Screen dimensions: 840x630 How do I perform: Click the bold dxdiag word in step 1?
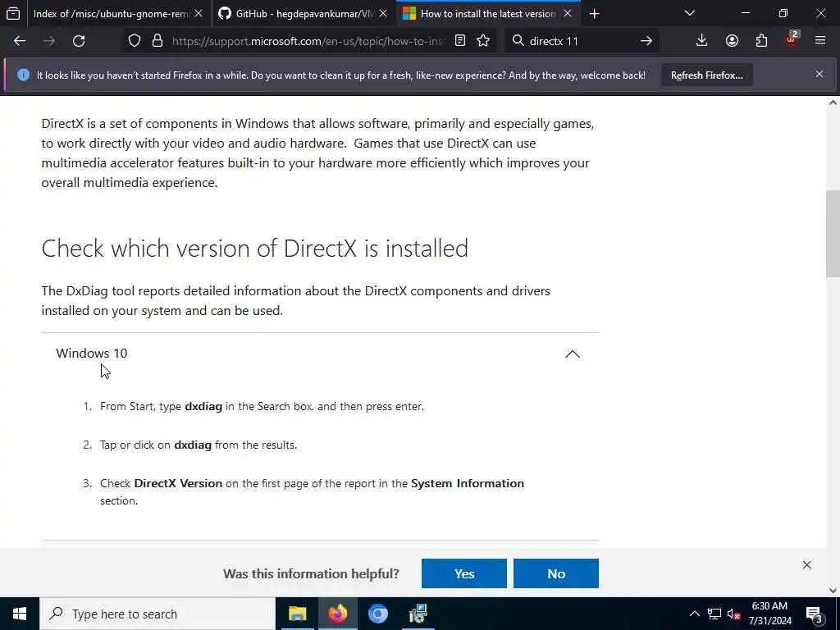point(203,407)
